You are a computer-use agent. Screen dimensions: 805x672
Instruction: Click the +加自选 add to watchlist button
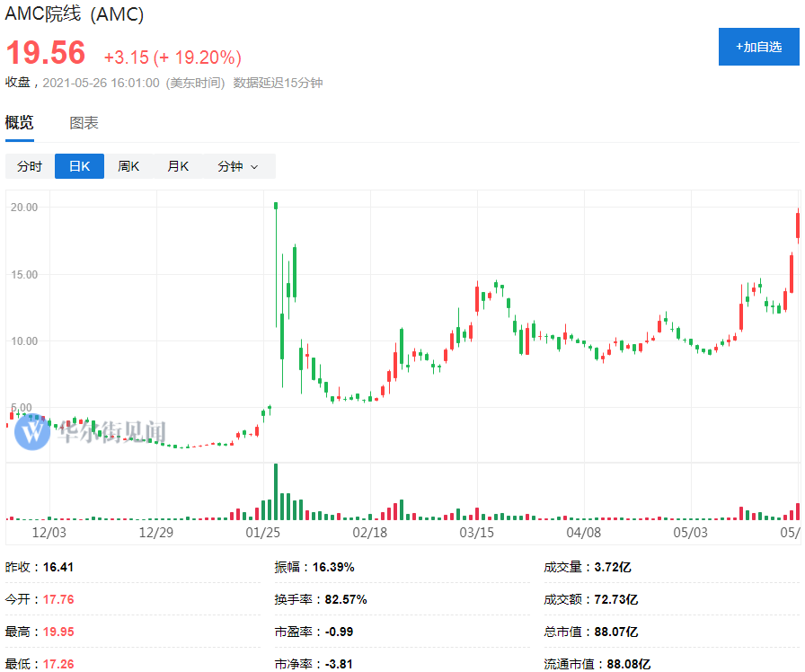point(758,47)
